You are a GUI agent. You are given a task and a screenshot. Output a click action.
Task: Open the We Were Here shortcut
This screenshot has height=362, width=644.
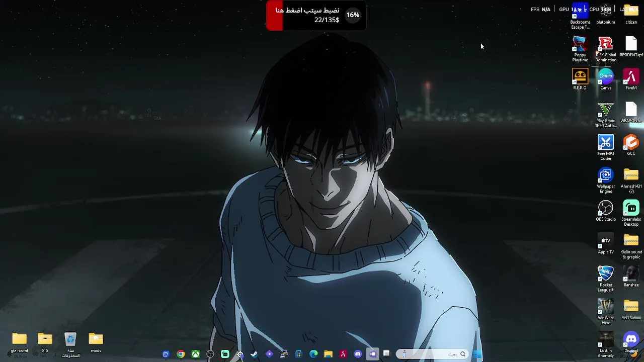click(x=606, y=312)
